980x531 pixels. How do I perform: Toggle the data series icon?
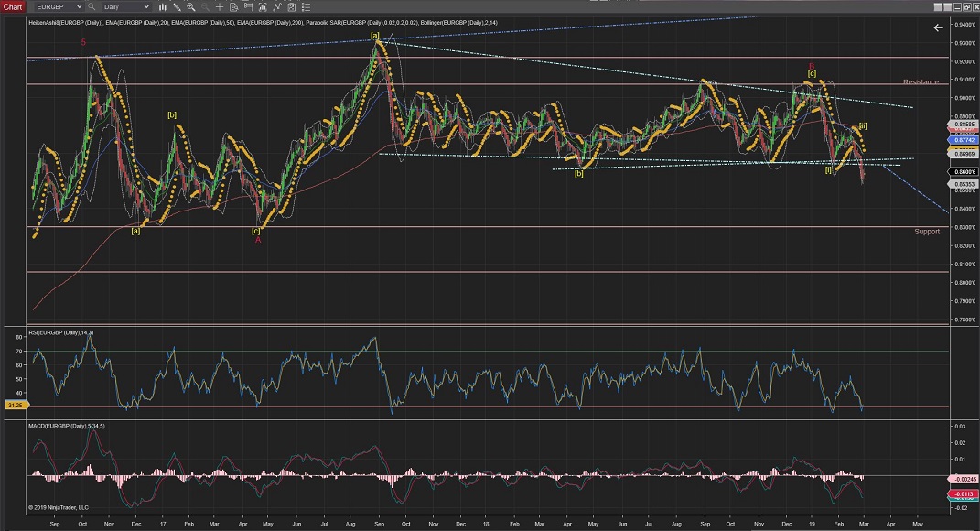click(x=248, y=7)
